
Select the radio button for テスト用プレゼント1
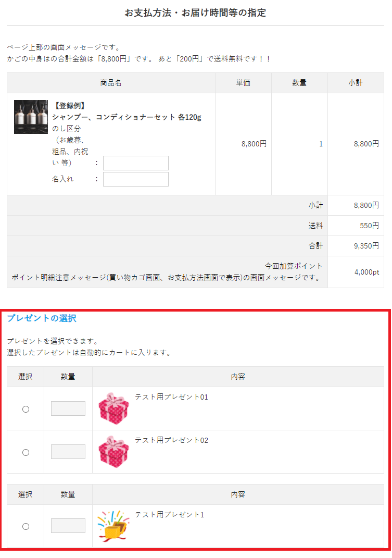click(26, 526)
